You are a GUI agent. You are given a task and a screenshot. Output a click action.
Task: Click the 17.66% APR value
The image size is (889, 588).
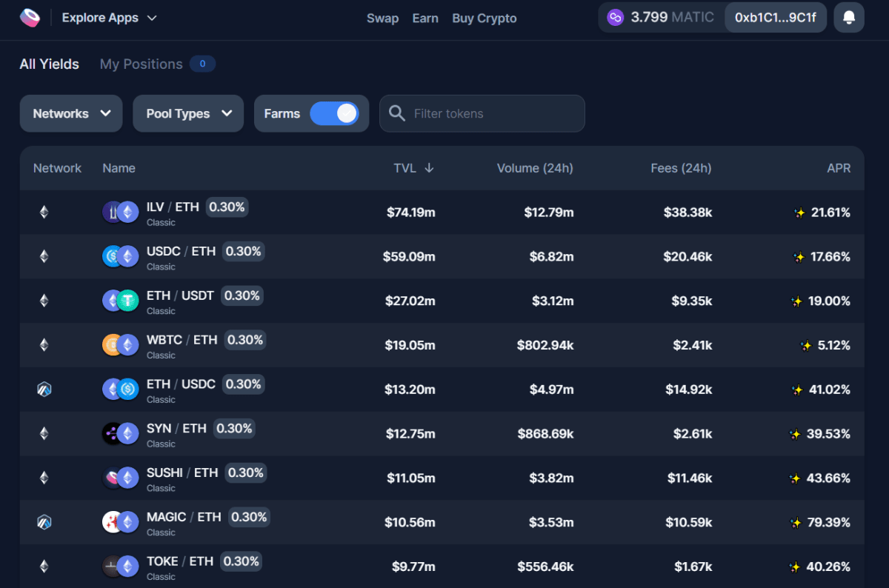click(830, 257)
